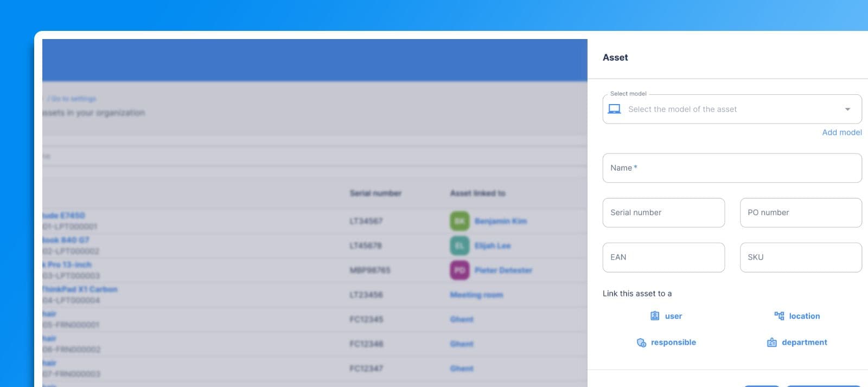Viewport: 868px width, 387px height.
Task: Click Pieter Detester's purple PD avatar
Action: tap(459, 270)
